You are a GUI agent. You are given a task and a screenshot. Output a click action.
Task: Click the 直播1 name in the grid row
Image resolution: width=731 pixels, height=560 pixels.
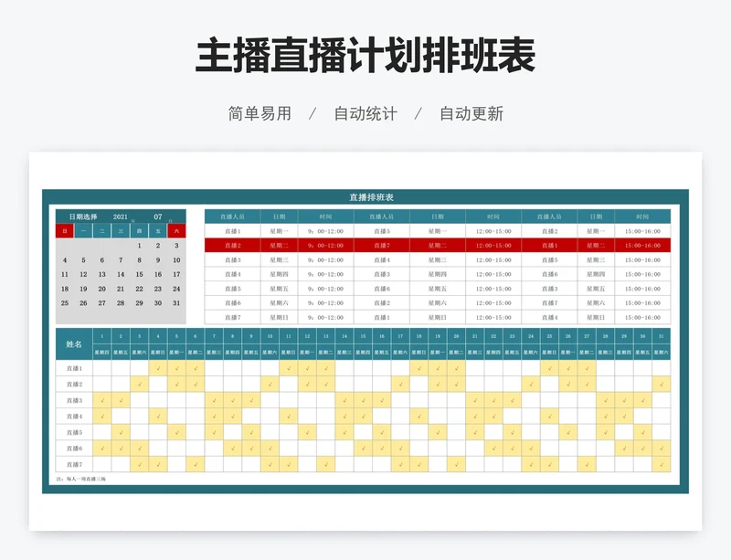tap(74, 368)
